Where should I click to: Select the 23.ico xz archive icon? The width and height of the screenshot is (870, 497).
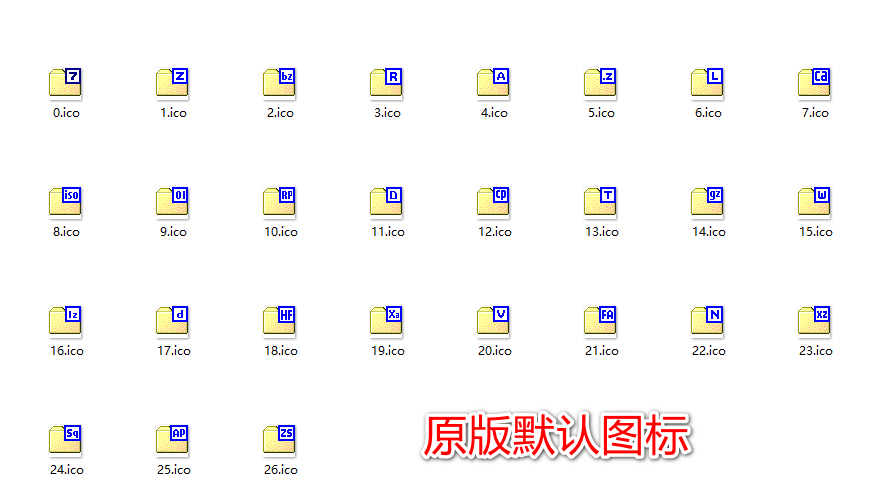pyautogui.click(x=815, y=322)
